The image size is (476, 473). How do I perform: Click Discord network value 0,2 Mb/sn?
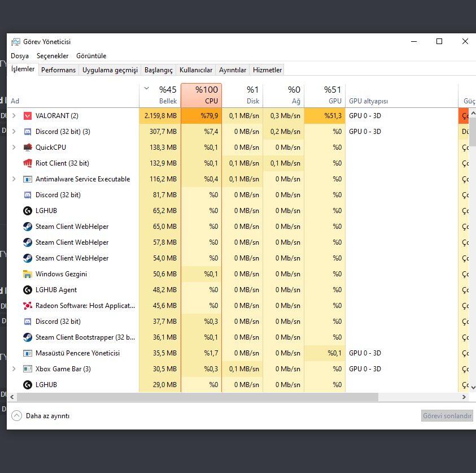(x=285, y=132)
